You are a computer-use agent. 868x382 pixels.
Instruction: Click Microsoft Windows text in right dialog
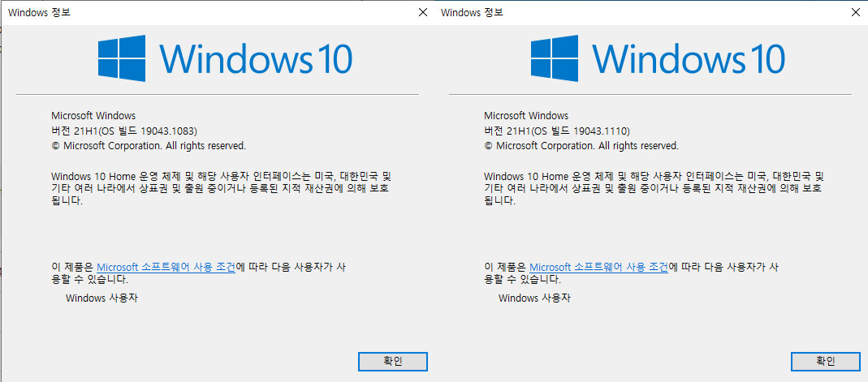point(526,115)
